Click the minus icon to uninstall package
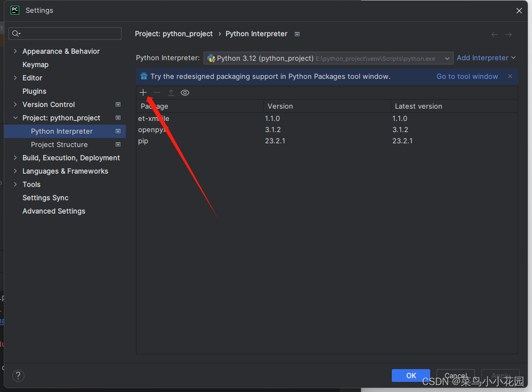Screen dimensions: 532x392 pyautogui.click(x=157, y=93)
